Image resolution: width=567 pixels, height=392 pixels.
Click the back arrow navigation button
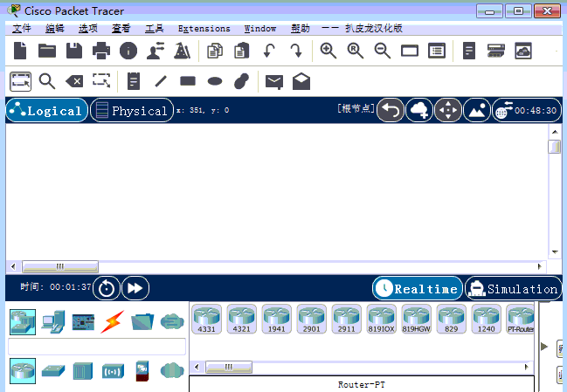(391, 110)
